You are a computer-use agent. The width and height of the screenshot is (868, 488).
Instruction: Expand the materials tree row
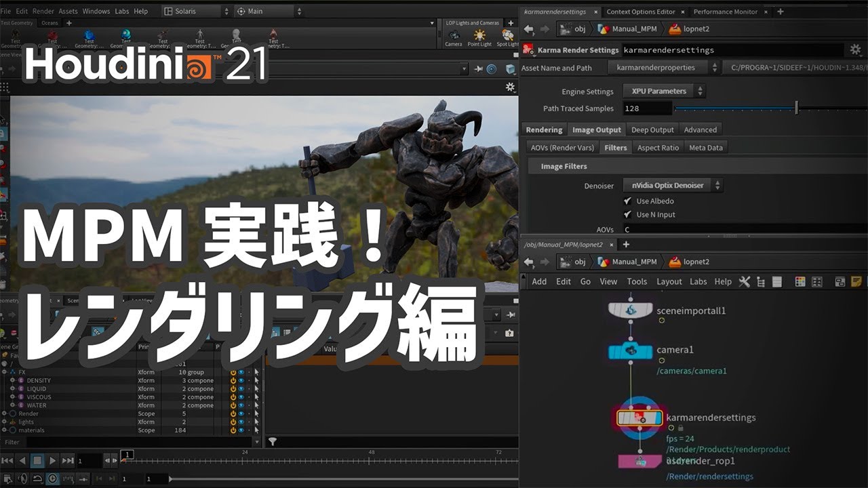coord(4,430)
